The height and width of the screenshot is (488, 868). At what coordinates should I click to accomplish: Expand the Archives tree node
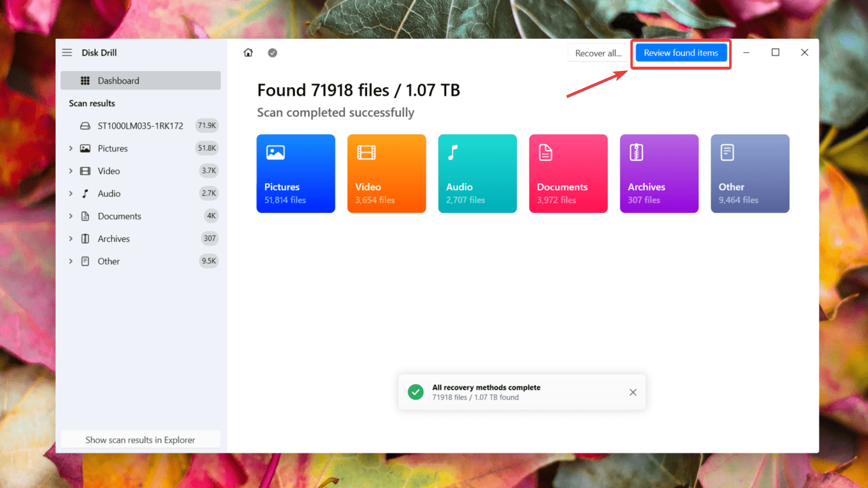click(70, 238)
